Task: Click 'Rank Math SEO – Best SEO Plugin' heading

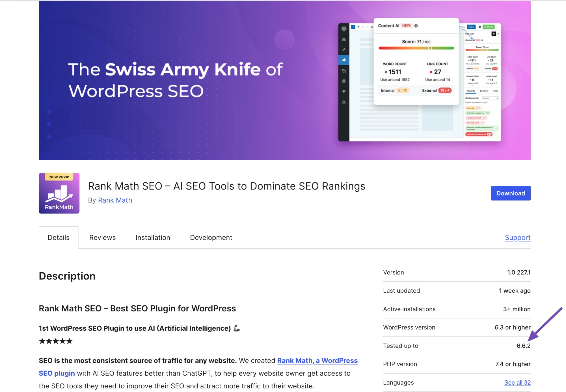Action: pos(137,308)
